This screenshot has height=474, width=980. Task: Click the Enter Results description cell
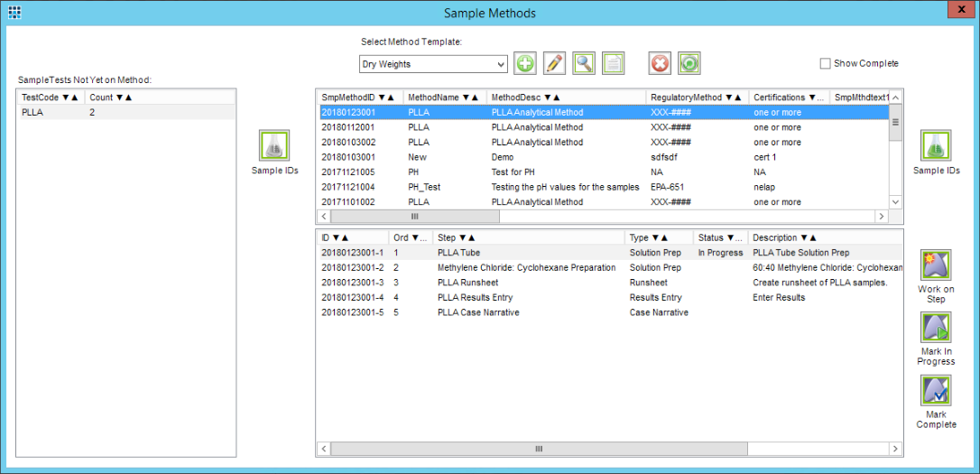(779, 298)
